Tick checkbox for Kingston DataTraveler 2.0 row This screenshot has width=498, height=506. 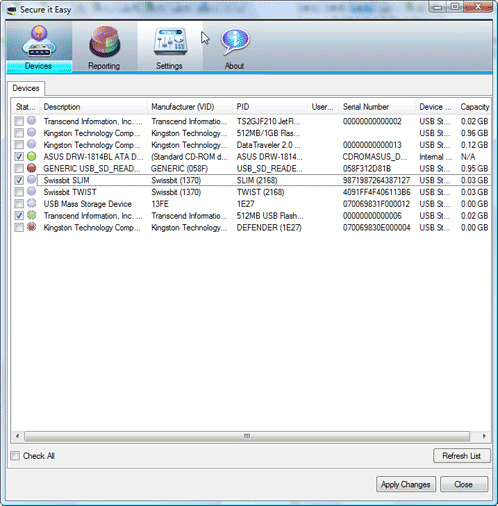click(19, 145)
